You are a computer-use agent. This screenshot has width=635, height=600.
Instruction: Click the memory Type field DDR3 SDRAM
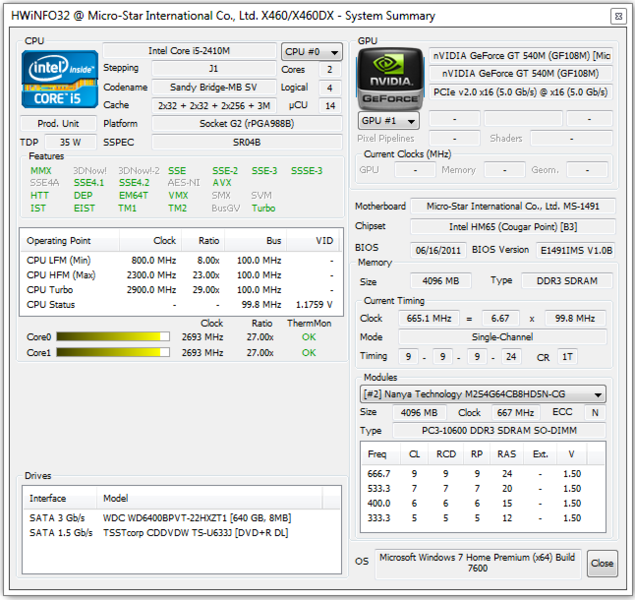(x=567, y=281)
